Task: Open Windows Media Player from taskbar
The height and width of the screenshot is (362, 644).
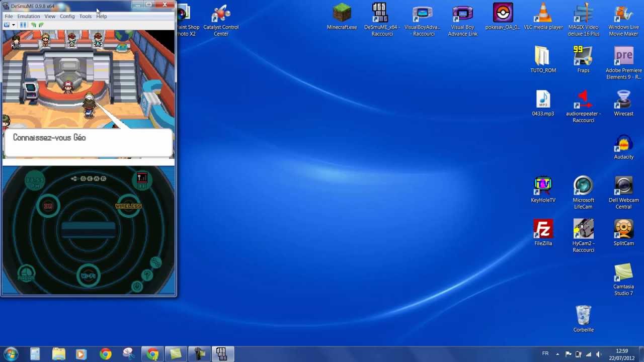Action: 81,354
